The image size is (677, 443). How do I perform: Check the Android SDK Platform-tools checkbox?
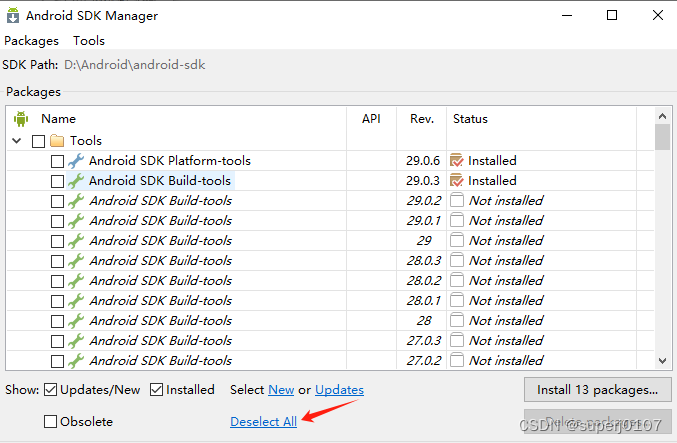(57, 161)
